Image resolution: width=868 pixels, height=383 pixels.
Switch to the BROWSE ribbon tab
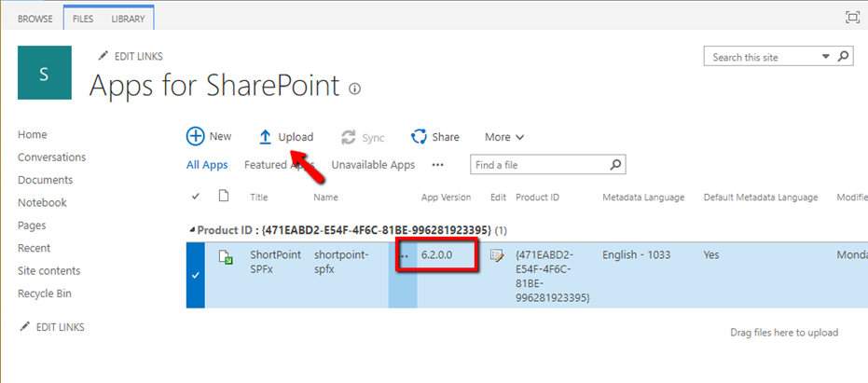click(x=35, y=19)
